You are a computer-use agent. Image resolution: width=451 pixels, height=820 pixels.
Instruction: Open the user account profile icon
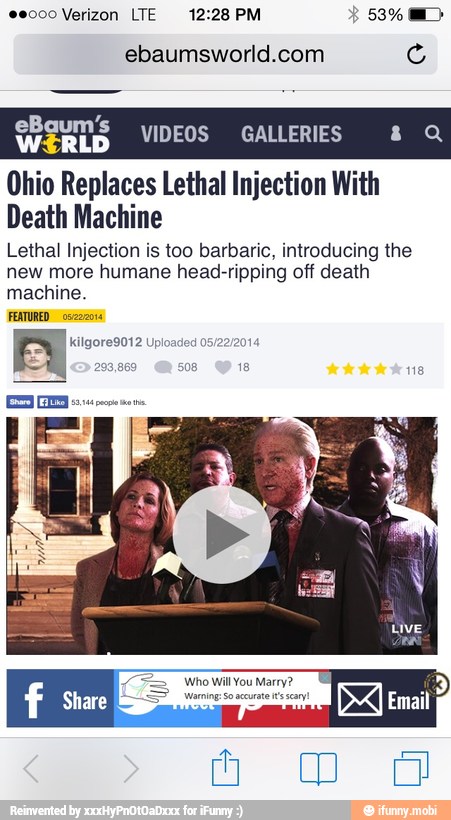[x=396, y=133]
